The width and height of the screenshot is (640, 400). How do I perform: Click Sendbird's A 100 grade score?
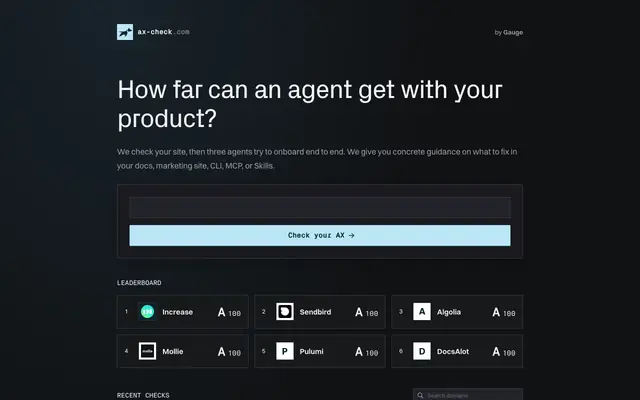click(x=367, y=312)
